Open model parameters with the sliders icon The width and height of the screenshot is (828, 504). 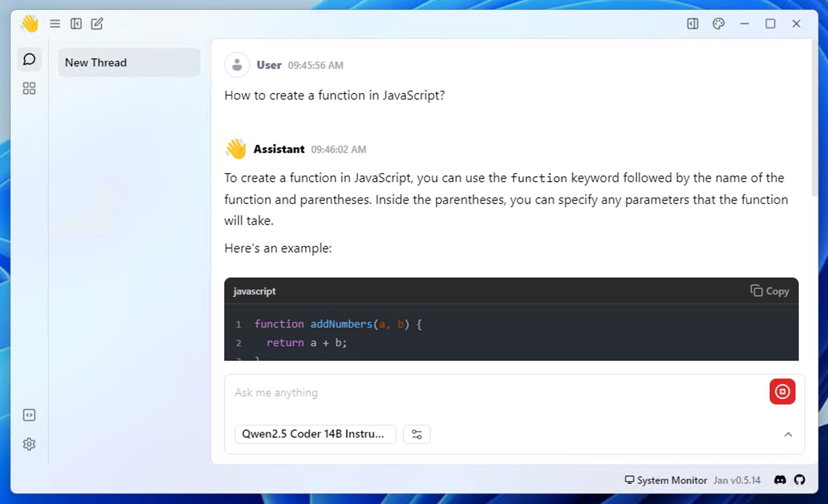(417, 434)
